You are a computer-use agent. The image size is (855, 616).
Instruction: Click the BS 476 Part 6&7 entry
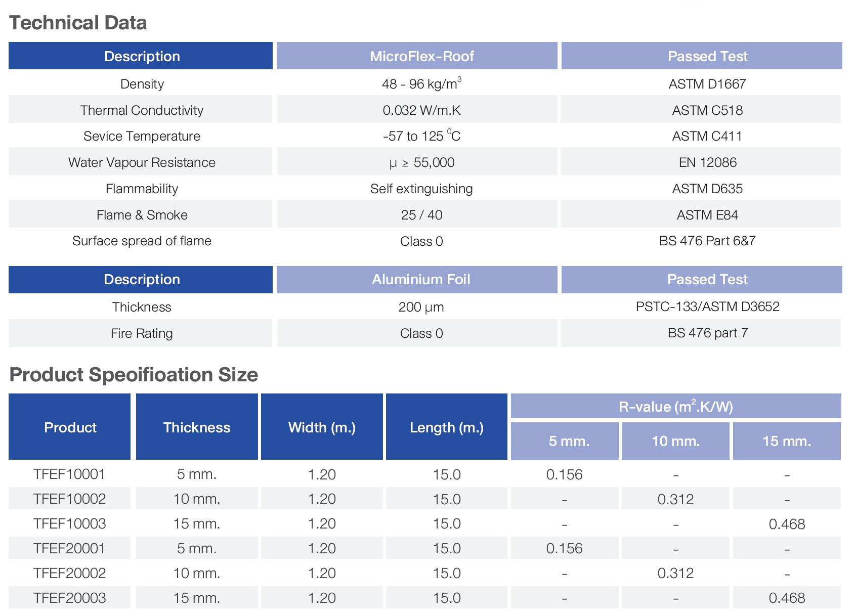click(x=707, y=241)
